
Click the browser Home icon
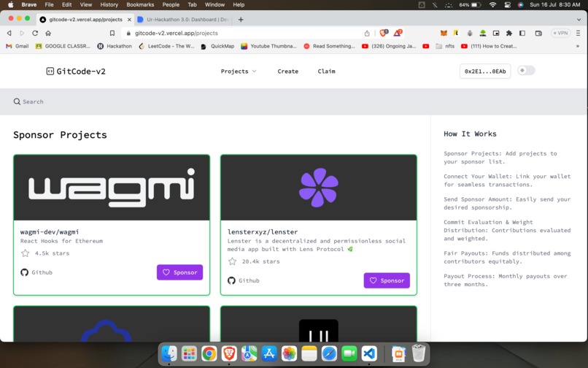(x=48, y=33)
